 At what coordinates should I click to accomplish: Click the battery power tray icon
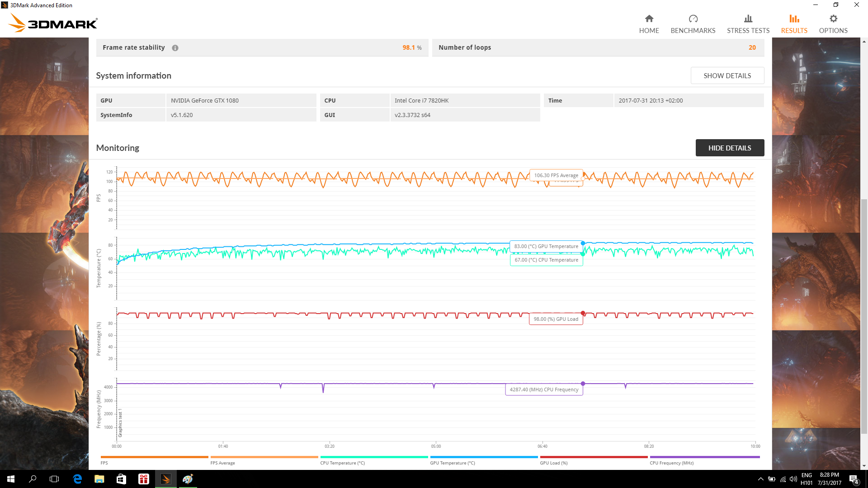pos(772,479)
